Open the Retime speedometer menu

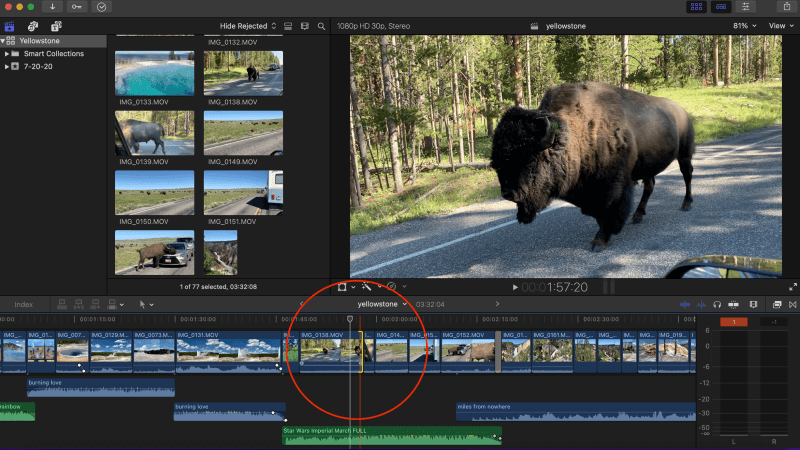391,287
